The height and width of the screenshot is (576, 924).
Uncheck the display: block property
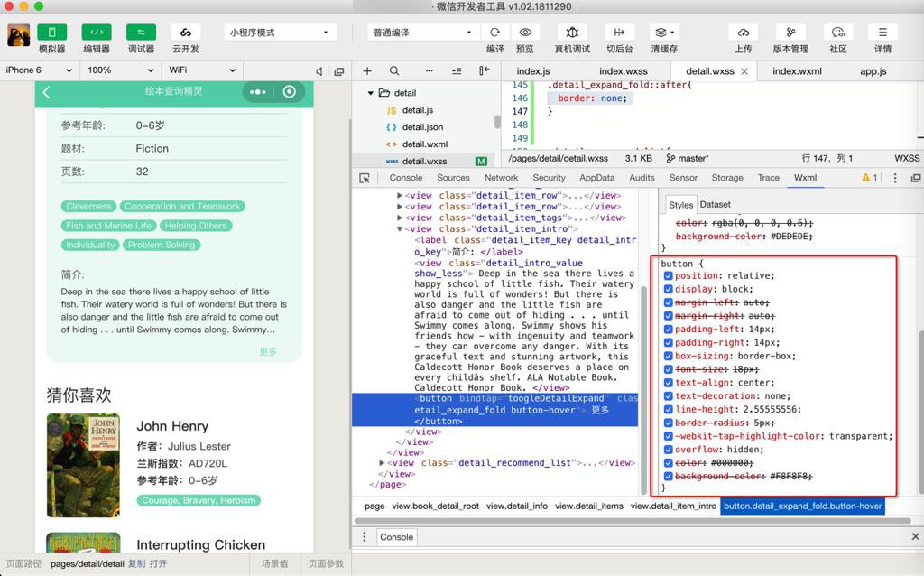[x=669, y=290]
